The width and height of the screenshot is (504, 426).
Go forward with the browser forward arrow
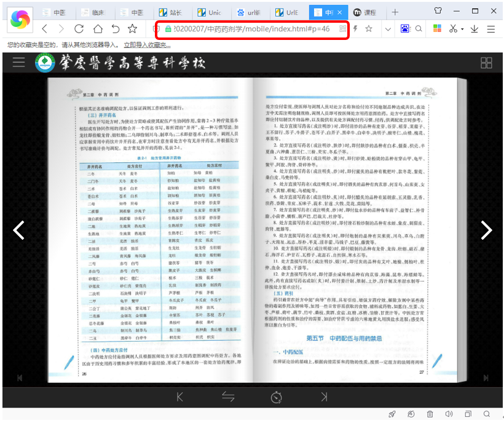pos(61,29)
